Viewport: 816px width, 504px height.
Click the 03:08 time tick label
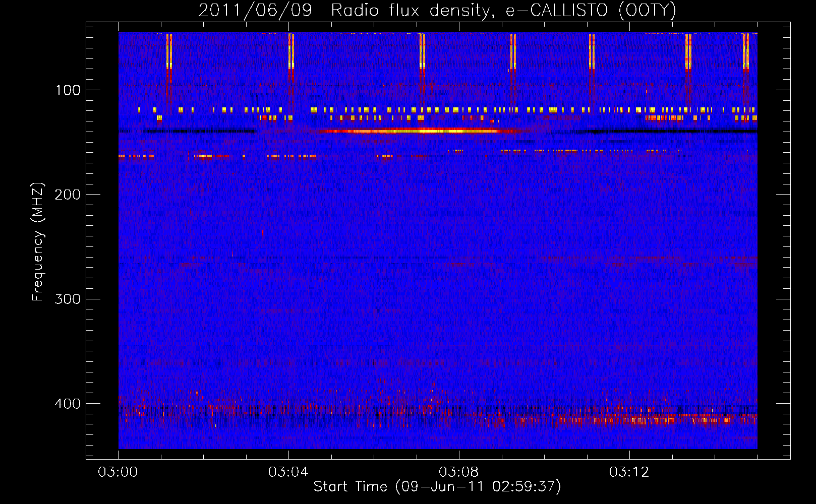coord(459,472)
